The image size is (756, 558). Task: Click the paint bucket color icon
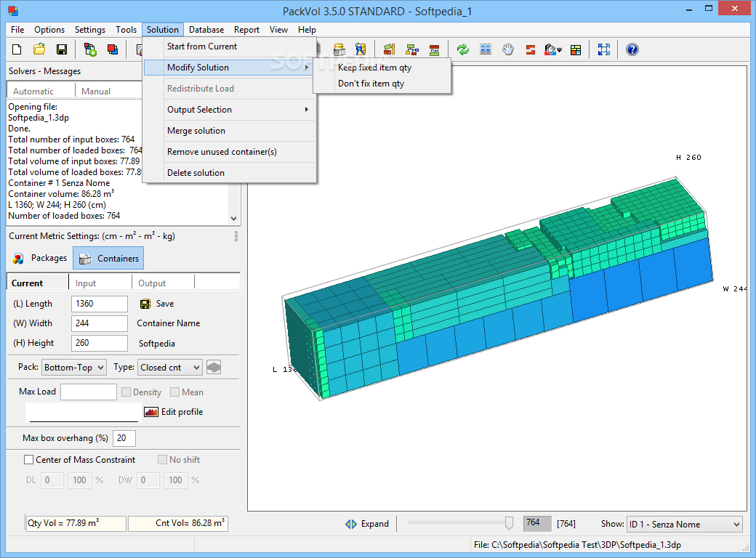pyautogui.click(x=550, y=49)
